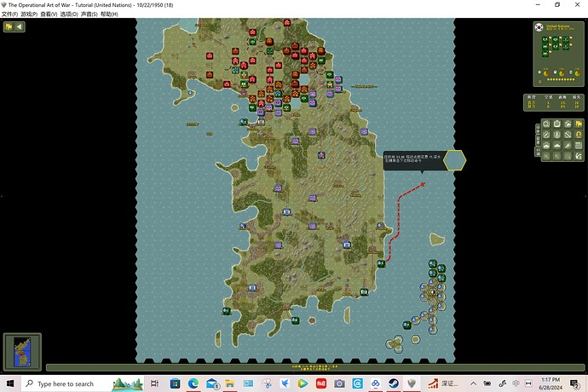
Task: Open the 查看(V) menu
Action: tap(49, 14)
